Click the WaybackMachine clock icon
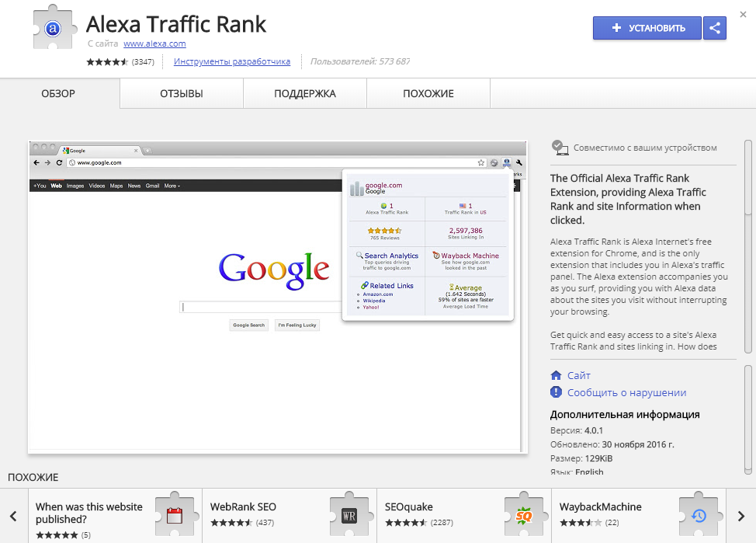 pyautogui.click(x=699, y=515)
